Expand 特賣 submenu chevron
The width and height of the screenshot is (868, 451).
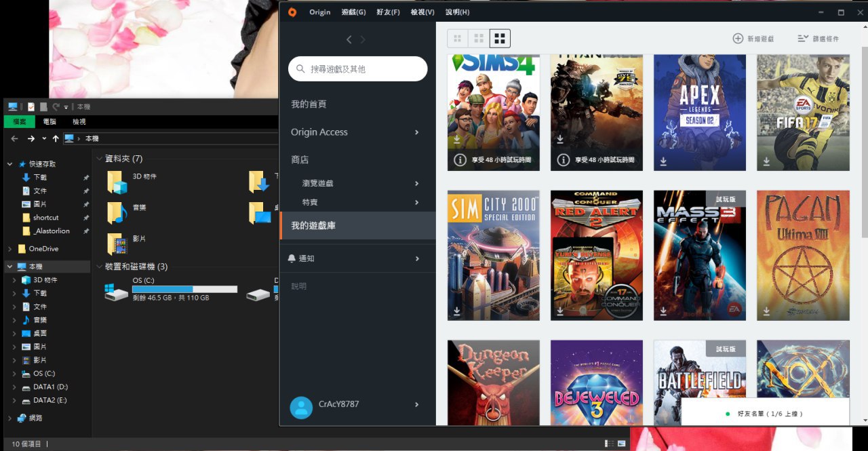pyautogui.click(x=417, y=202)
